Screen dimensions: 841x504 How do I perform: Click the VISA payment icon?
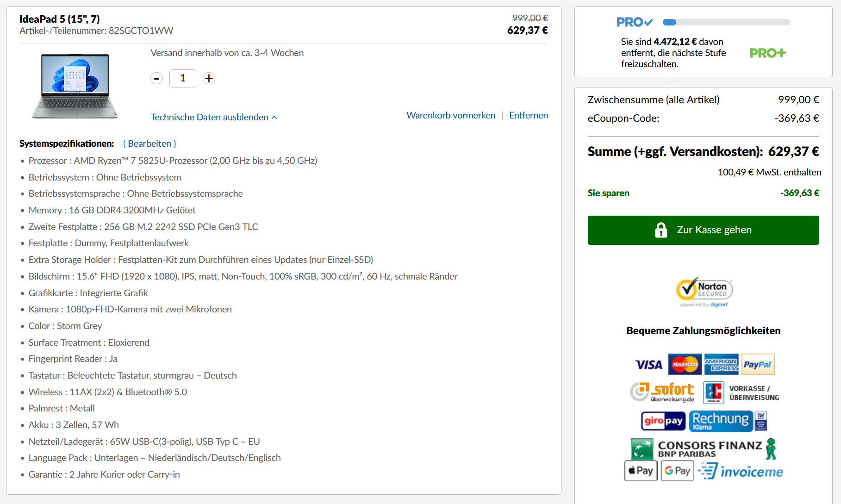[648, 365]
